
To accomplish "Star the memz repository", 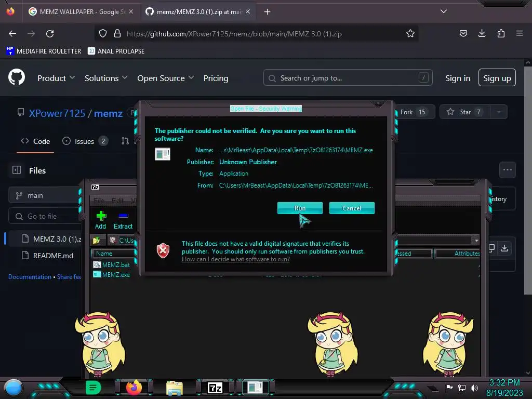I will click(465, 112).
